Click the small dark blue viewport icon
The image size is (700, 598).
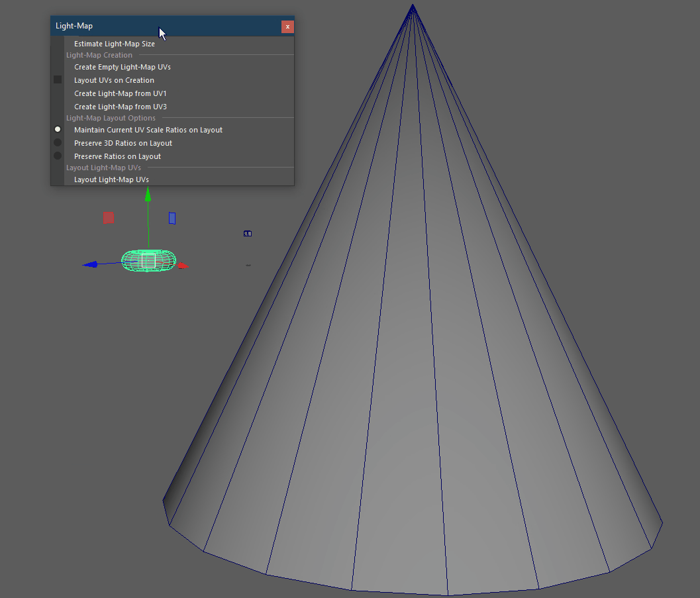click(248, 233)
